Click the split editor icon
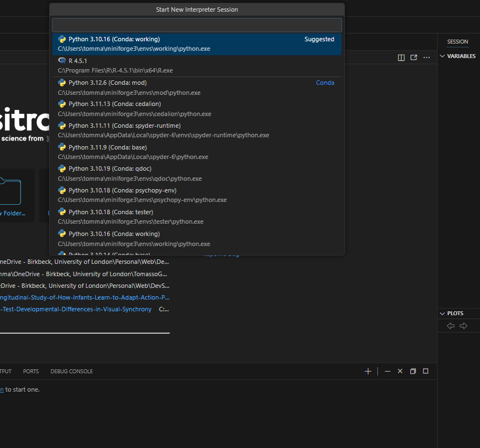 [401, 57]
